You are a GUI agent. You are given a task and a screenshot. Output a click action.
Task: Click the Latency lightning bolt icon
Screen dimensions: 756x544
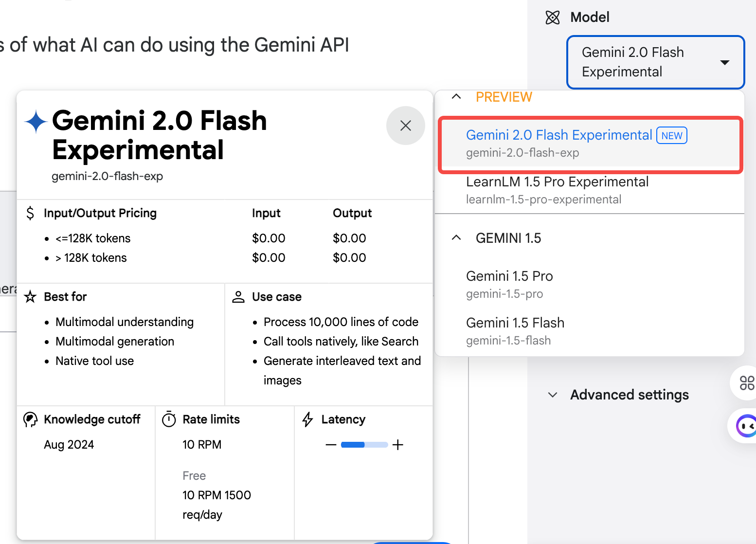click(x=307, y=419)
